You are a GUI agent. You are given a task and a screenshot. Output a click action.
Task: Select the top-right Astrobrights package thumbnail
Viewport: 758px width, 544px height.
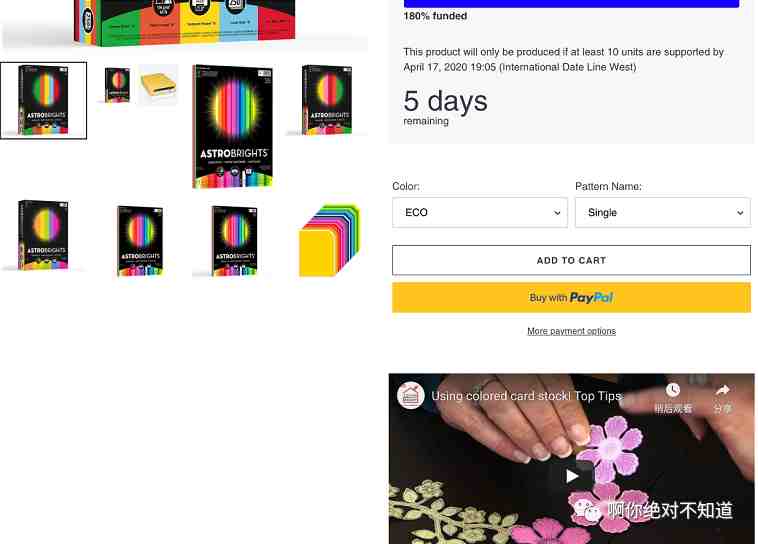click(x=327, y=100)
